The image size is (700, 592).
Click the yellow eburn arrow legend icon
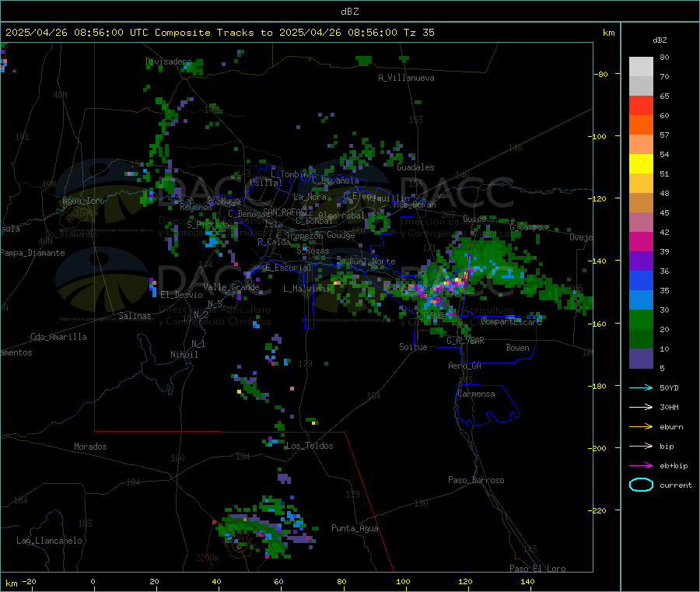[641, 427]
